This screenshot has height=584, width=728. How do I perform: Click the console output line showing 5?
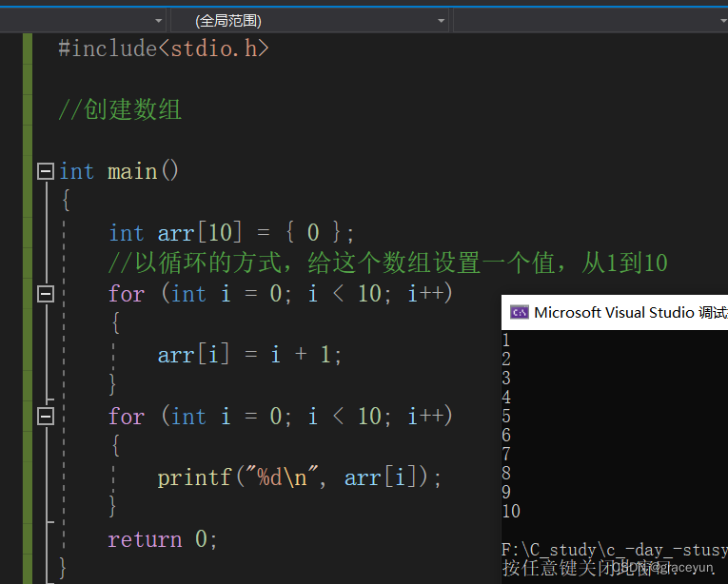[506, 416]
